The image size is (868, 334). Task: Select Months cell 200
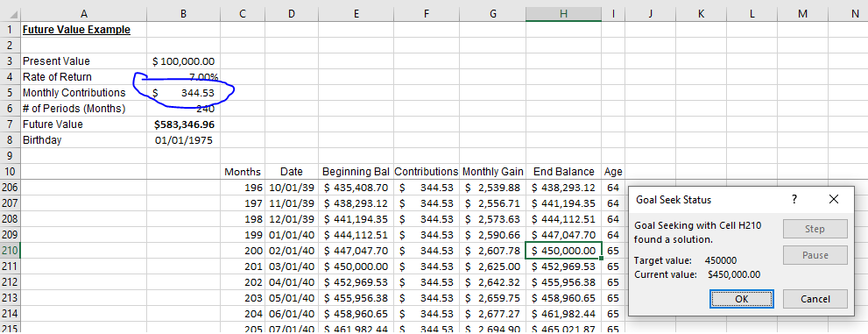[243, 251]
